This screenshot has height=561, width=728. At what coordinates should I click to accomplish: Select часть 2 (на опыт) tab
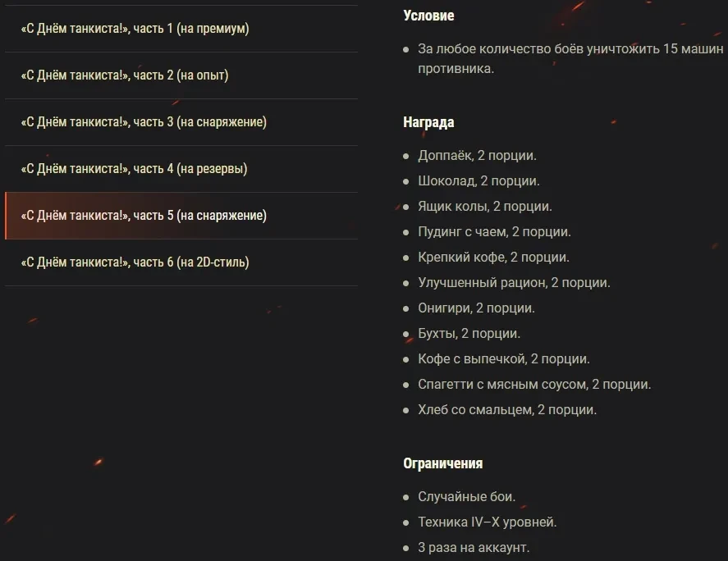125,75
